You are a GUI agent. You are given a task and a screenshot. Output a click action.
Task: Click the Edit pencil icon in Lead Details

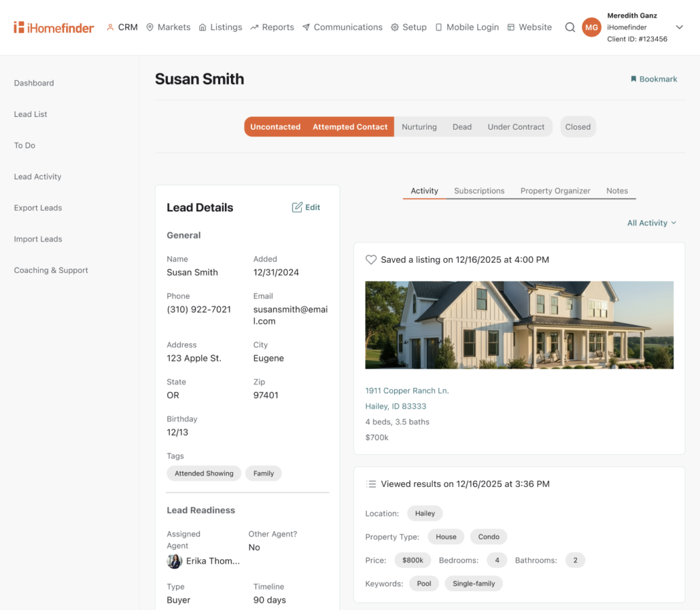tap(297, 207)
